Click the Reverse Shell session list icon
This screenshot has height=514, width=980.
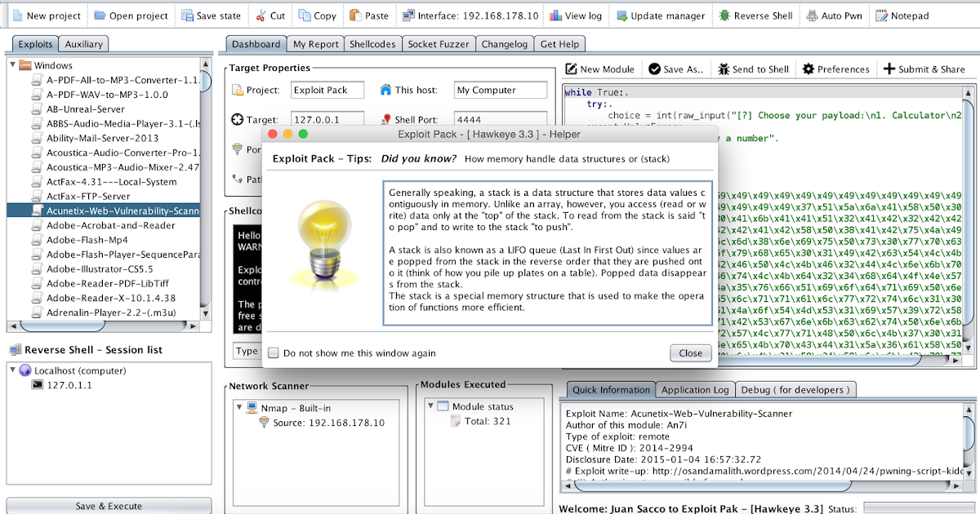(16, 350)
